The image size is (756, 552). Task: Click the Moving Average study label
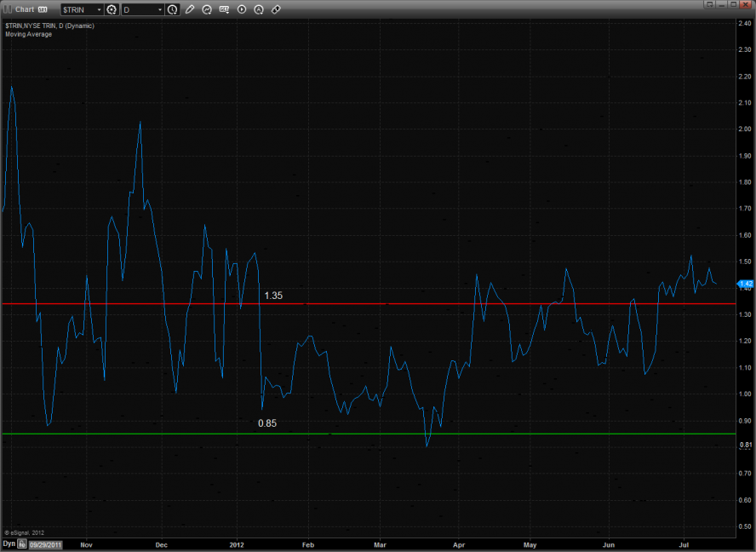click(x=28, y=34)
